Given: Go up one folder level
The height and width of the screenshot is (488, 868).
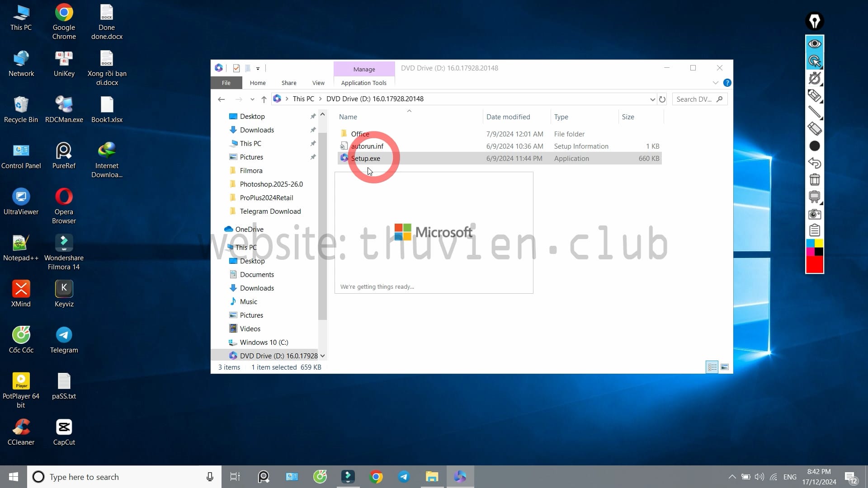Looking at the screenshot, I should click(x=264, y=99).
